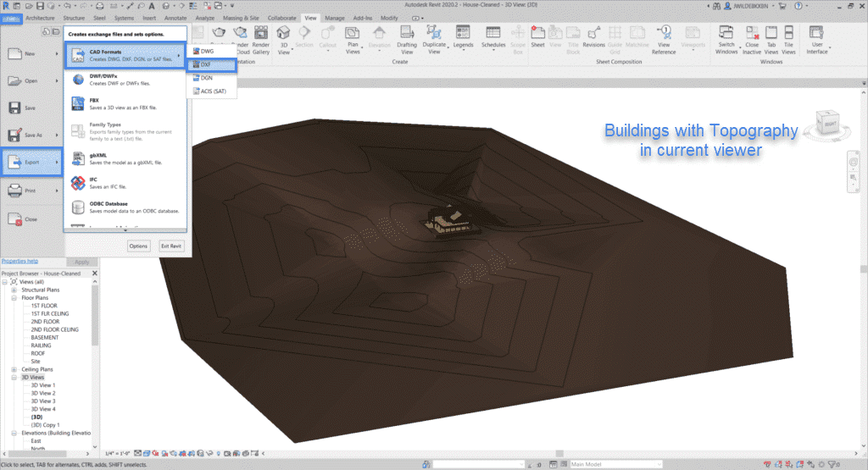868x470 pixels.
Task: Collapse the Views (all) tree node
Action: [x=5, y=281]
